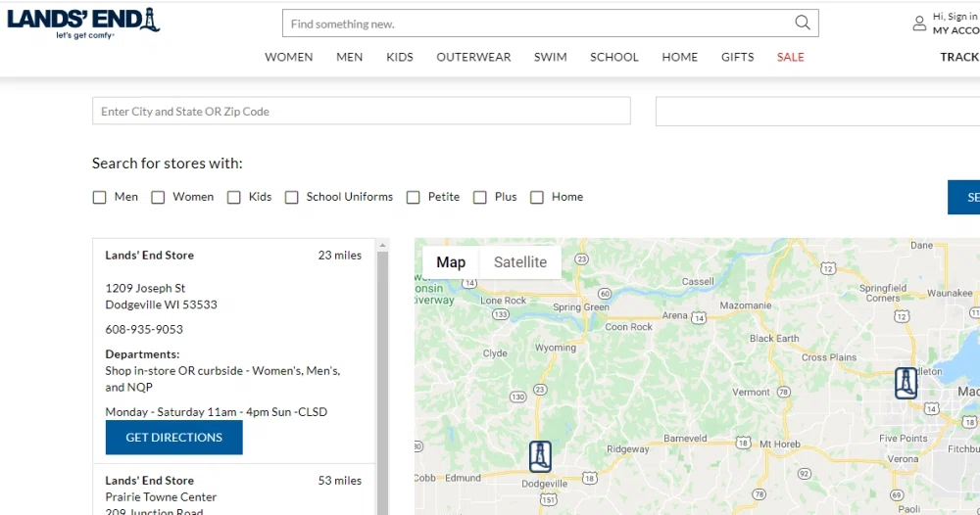Toggle the Petite checkbox
This screenshot has width=980, height=515.
[414, 198]
